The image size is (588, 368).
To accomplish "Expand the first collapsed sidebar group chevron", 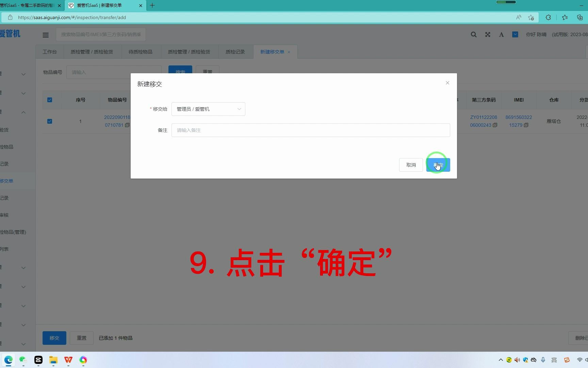I will 23,74.
